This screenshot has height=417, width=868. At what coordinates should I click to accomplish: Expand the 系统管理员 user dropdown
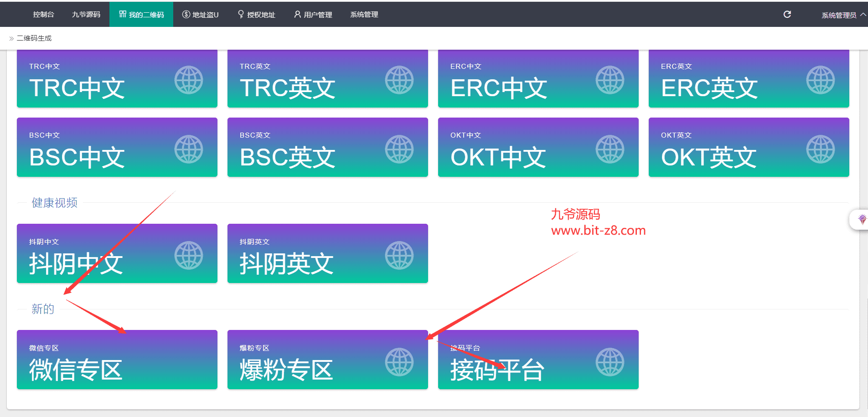click(x=843, y=15)
